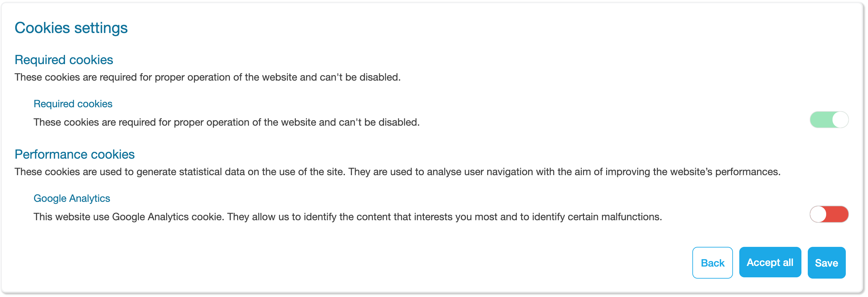Image resolution: width=868 pixels, height=297 pixels.
Task: Click the white knob on the red switch
Action: tap(819, 214)
